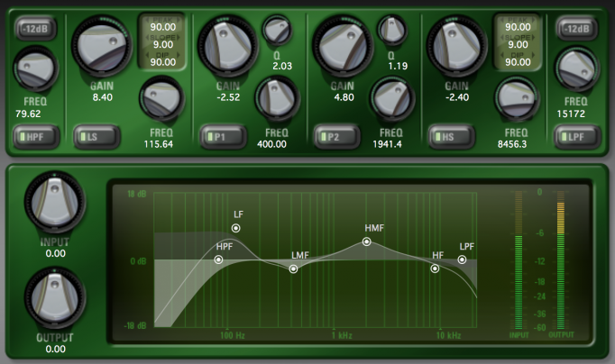This screenshot has height=364, width=615.
Task: Click the P2 band Q knob
Action: [392, 30]
